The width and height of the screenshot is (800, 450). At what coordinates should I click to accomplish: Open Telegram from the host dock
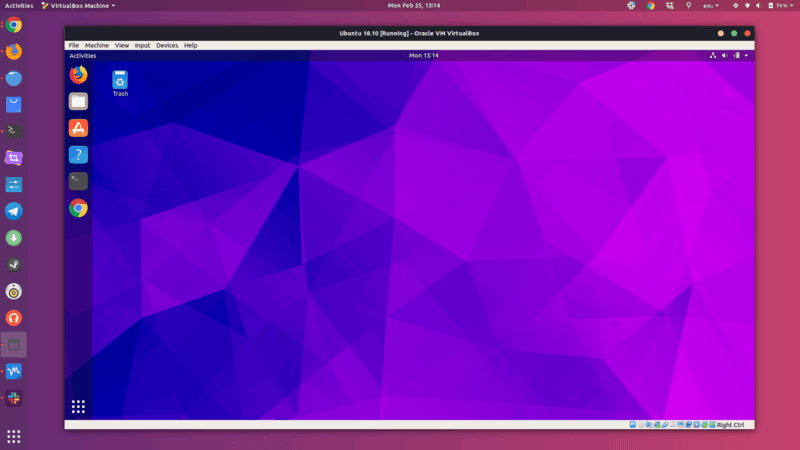(x=14, y=211)
